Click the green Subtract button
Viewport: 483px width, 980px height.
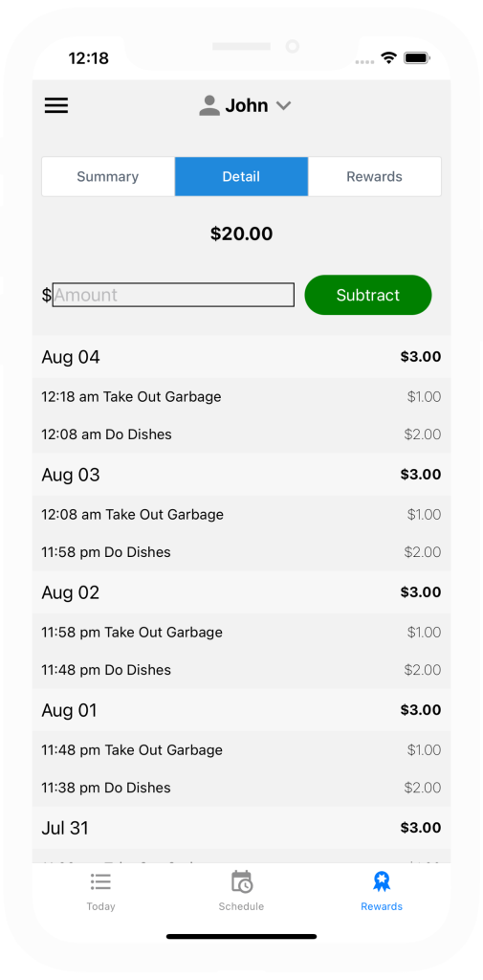[368, 295]
